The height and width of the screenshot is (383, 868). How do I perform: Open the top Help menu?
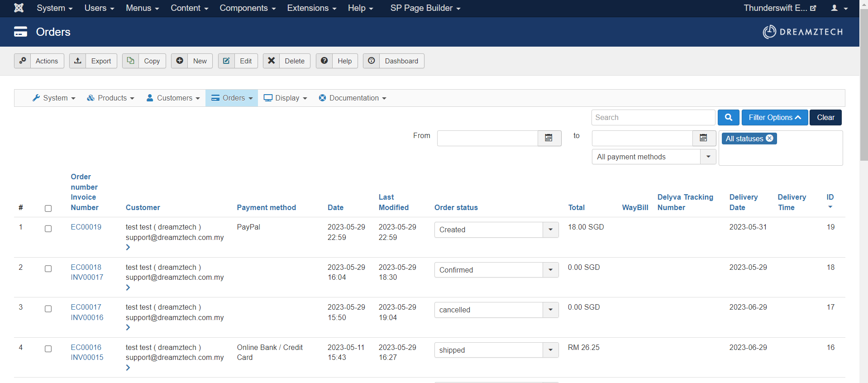(x=360, y=8)
